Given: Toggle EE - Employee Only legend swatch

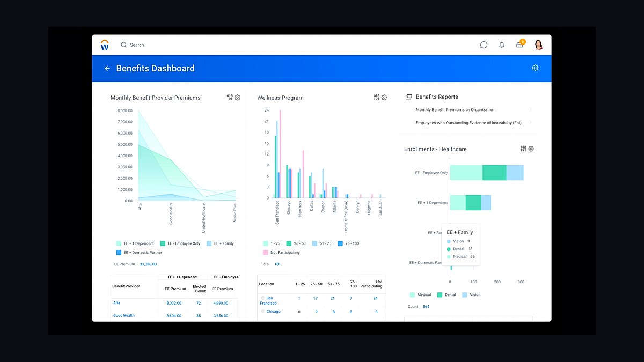Looking at the screenshot, I should coord(163,243).
